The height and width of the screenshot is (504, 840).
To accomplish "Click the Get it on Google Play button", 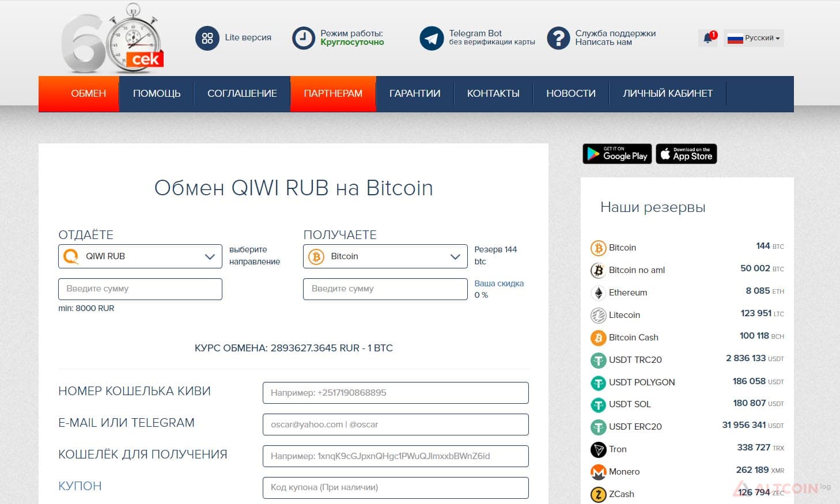I will (x=617, y=154).
